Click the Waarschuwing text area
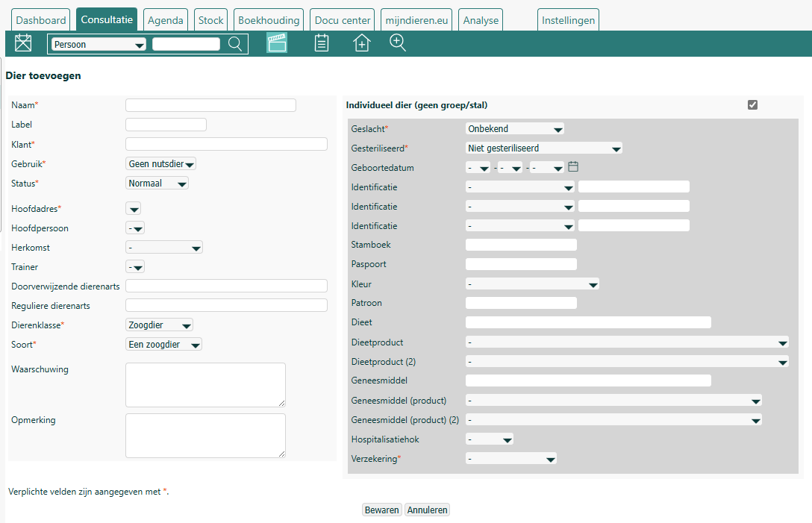The width and height of the screenshot is (812, 523). tap(205, 385)
